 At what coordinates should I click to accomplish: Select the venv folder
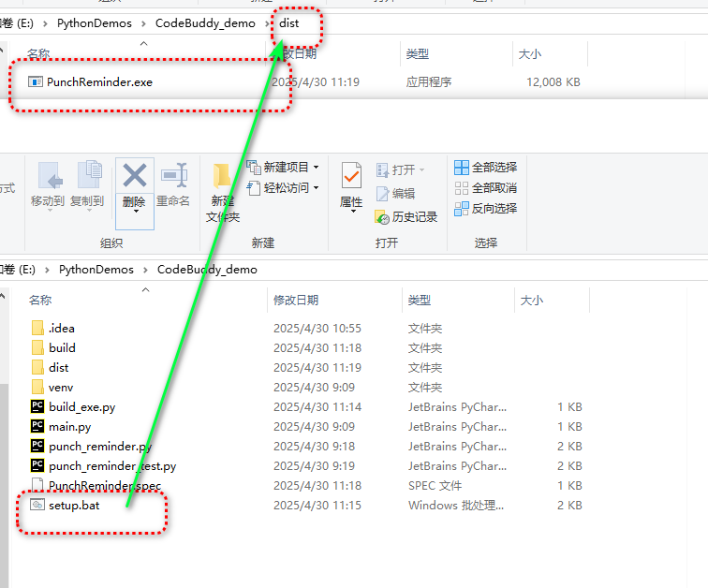(52, 388)
